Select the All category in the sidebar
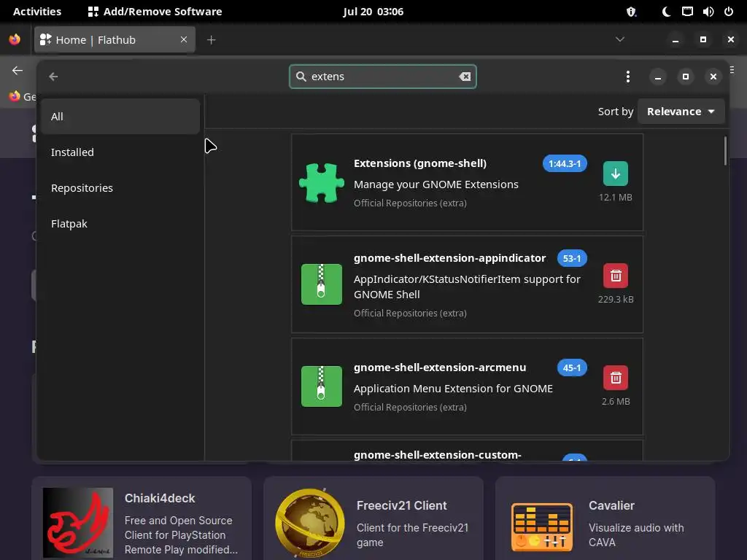This screenshot has height=560, width=747. click(120, 117)
